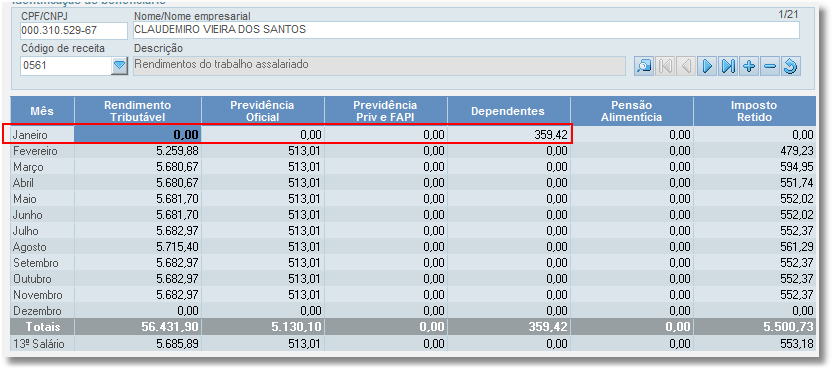Go to the first record button

point(665,66)
